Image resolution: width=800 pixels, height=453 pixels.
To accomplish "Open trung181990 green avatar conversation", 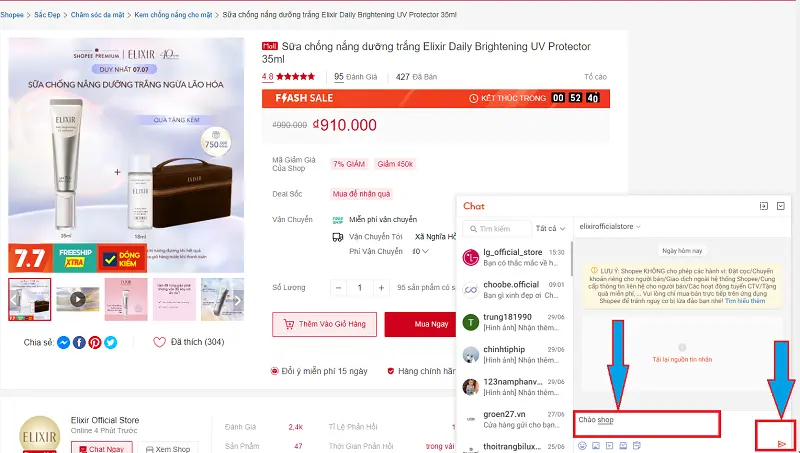I will click(470, 322).
